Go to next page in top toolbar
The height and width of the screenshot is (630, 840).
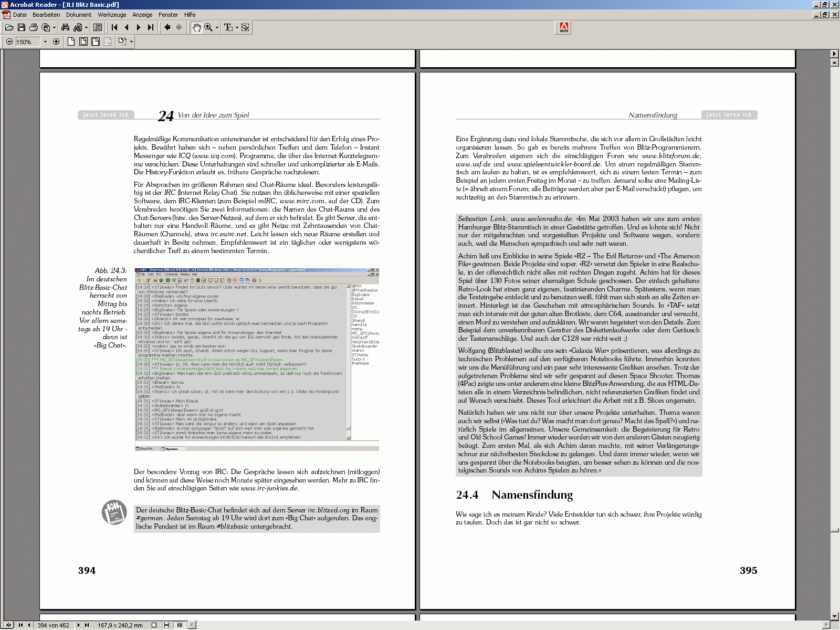click(139, 27)
